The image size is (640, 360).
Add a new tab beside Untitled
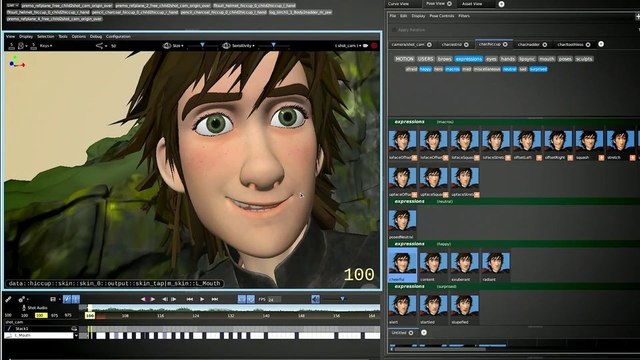[x=424, y=333]
